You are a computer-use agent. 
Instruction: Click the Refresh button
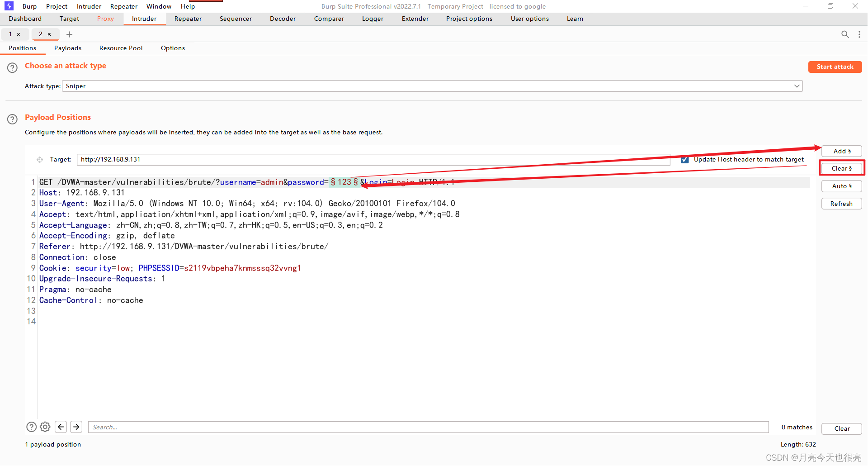(x=842, y=204)
